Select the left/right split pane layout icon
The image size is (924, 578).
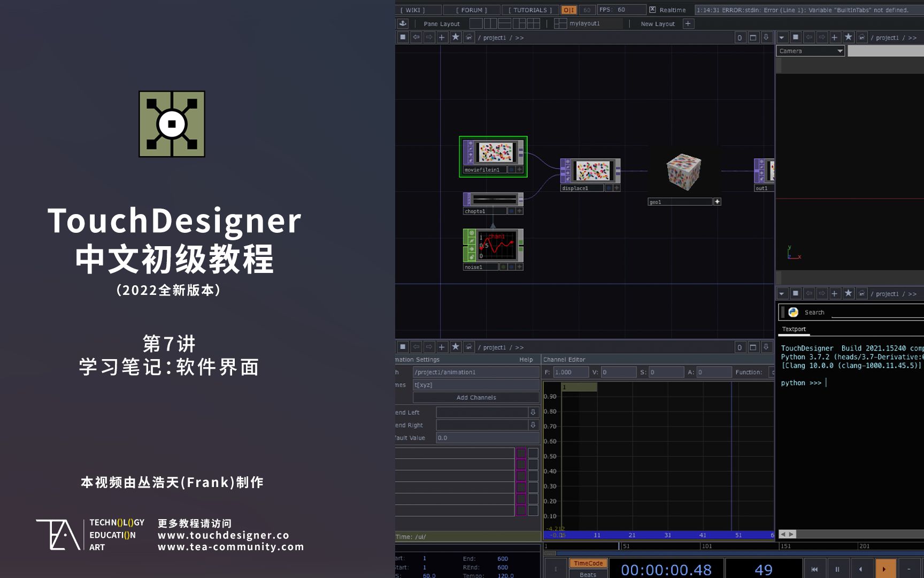490,24
